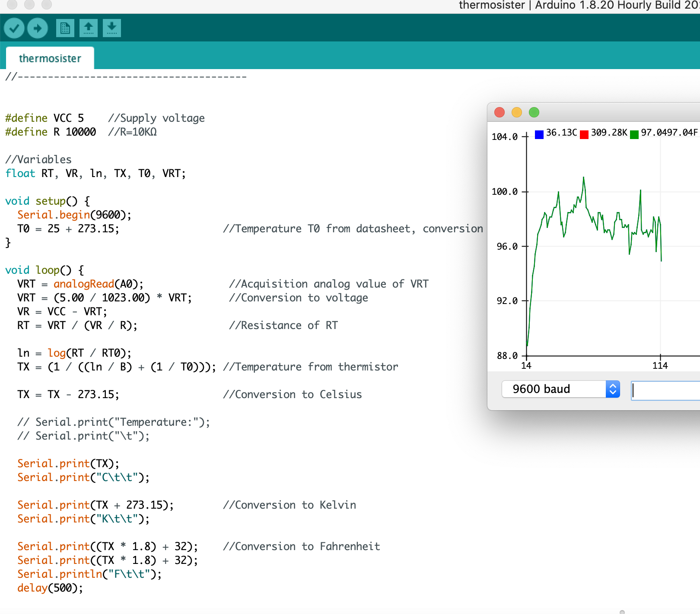Click the 'TX = TX - 273.15;' line
Image resolution: width=700 pixels, height=614 pixels.
tap(68, 395)
